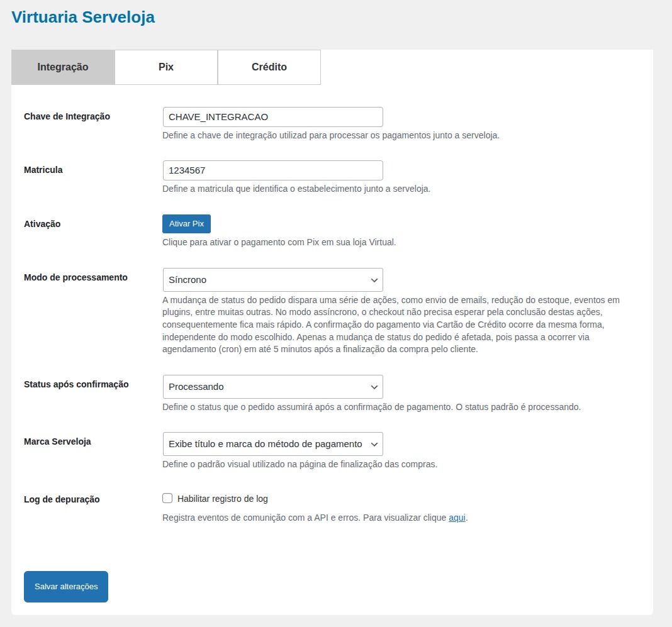Switch to the Integração tab
Image resolution: width=672 pixels, height=627 pixels.
[x=63, y=67]
